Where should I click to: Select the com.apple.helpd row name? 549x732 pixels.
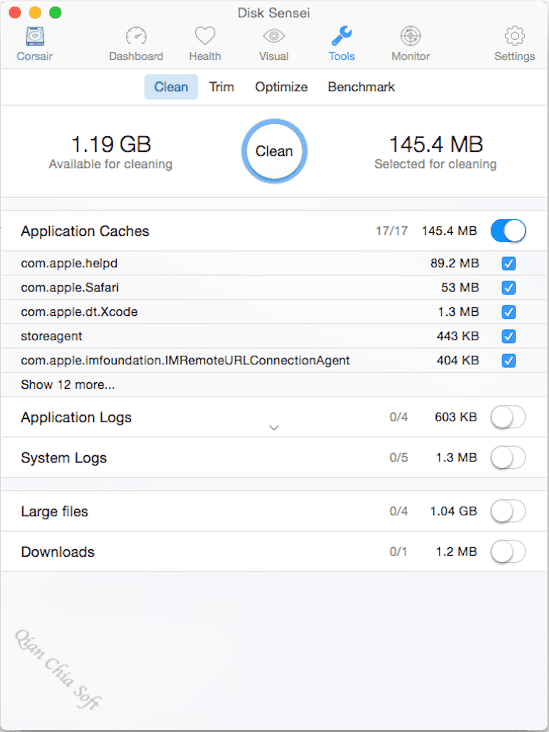pos(69,264)
